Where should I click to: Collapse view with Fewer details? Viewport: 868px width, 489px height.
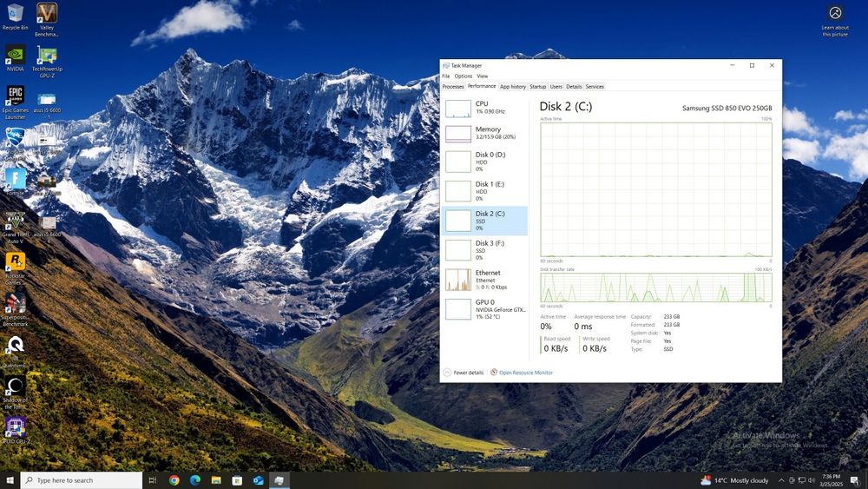464,373
